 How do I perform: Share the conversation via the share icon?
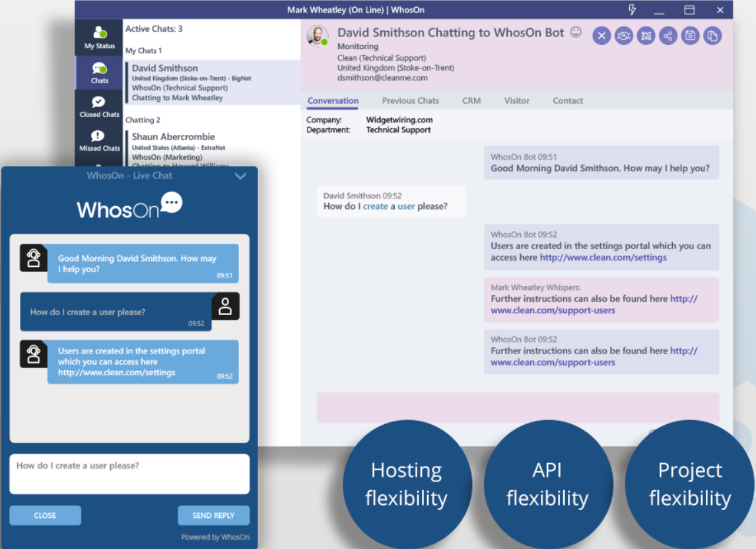click(x=668, y=35)
